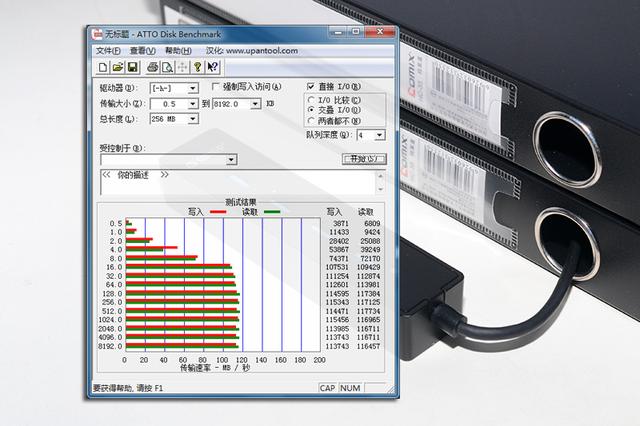Viewport: 640px width, 426px height.
Task: Uncheck the 直接 I/O checkbox
Action: click(311, 87)
